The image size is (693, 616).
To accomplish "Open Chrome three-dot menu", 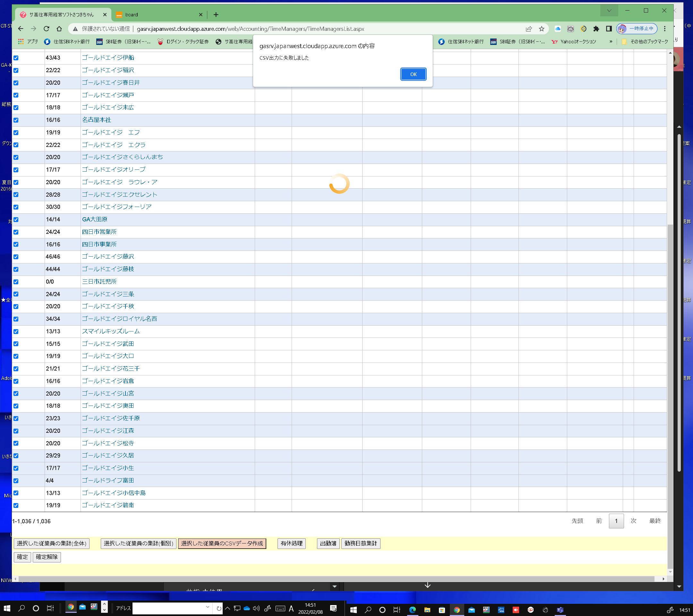I will coord(664,29).
